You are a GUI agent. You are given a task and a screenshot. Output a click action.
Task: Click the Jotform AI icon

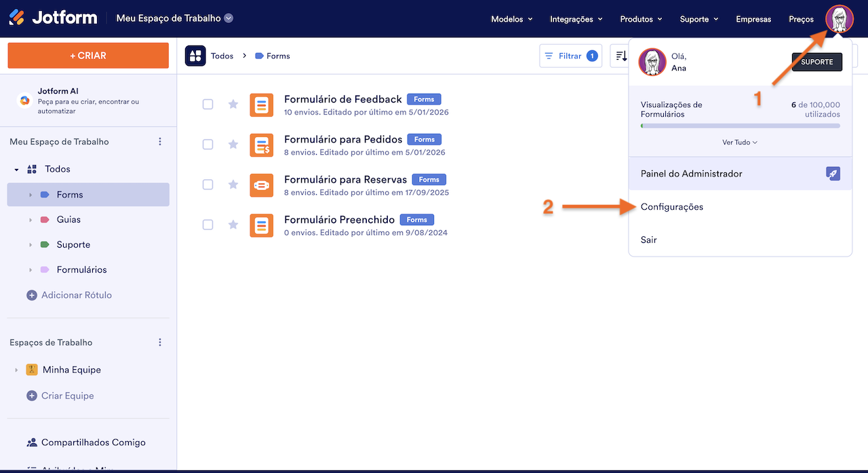24,100
